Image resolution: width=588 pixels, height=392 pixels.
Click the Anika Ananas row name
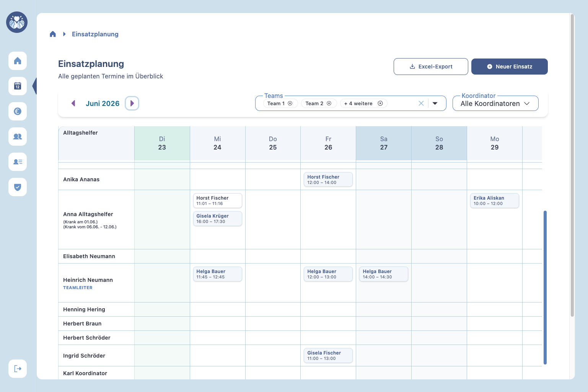(81, 179)
